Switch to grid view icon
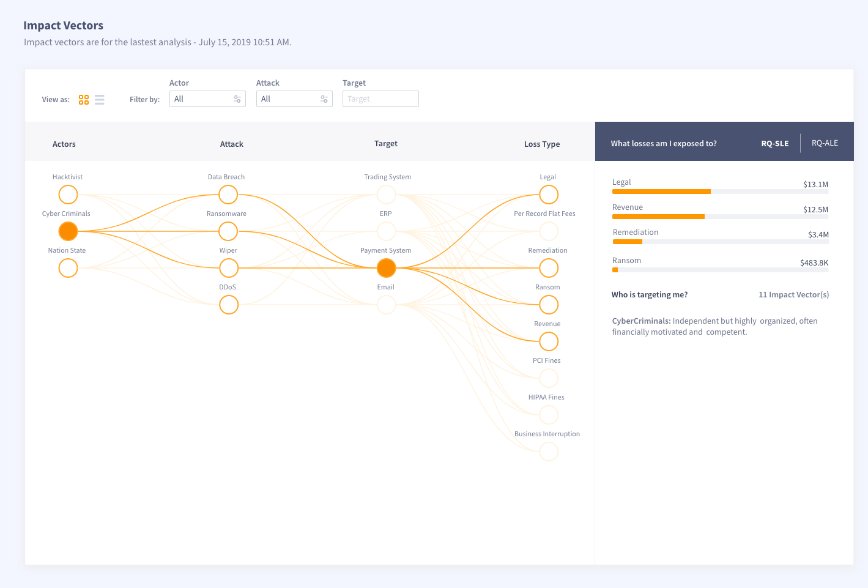The image size is (868, 588). (x=84, y=100)
